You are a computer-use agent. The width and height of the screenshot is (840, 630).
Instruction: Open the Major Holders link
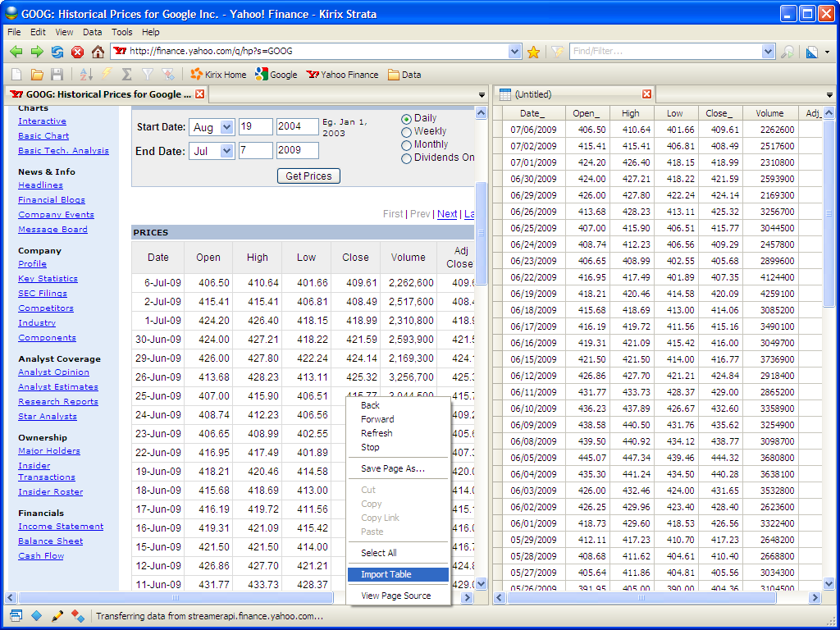click(49, 451)
